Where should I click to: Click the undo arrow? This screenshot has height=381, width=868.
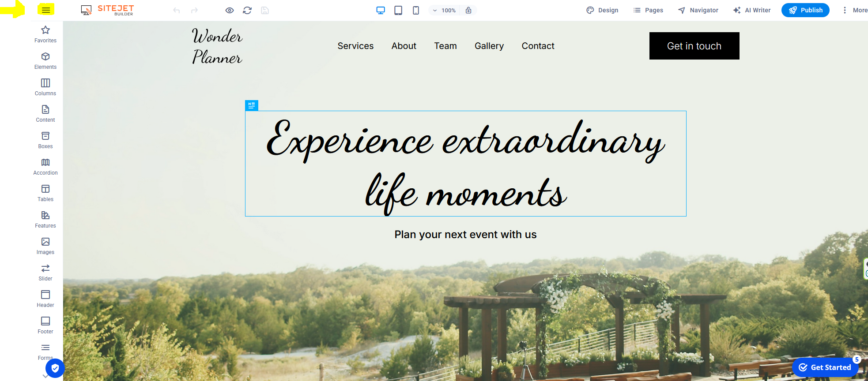[177, 10]
